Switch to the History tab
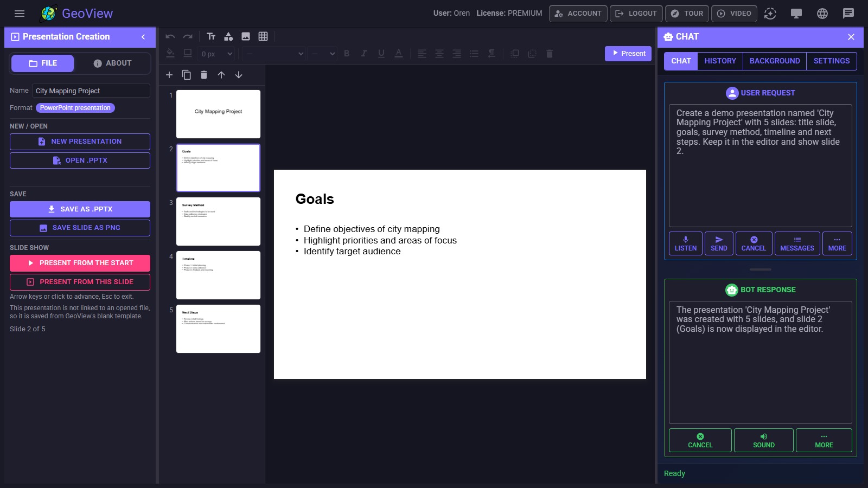The width and height of the screenshot is (868, 488). point(720,61)
